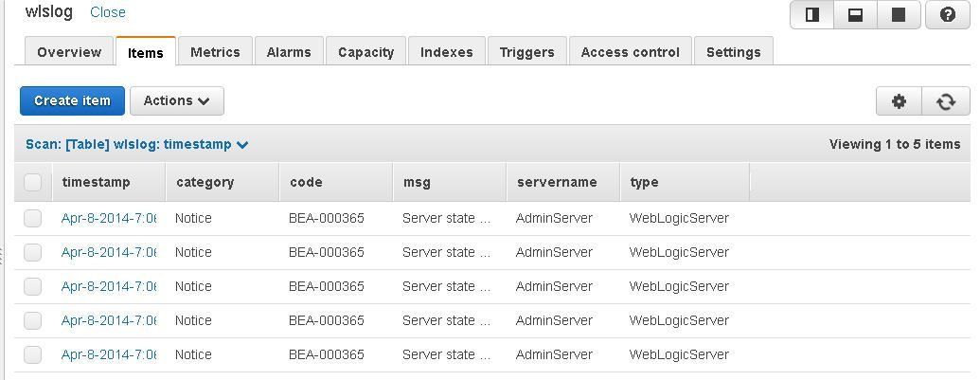Switch to the Metrics tab
This screenshot has height=380, width=980.
click(215, 52)
